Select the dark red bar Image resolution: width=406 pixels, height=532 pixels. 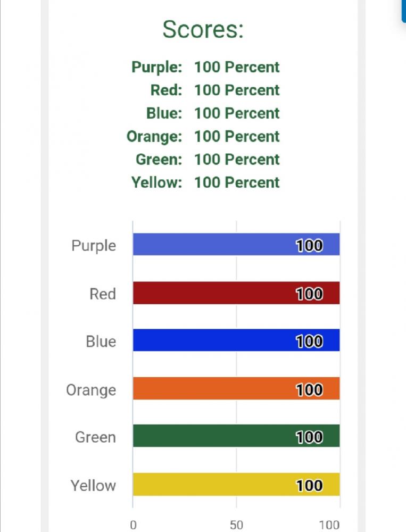[x=236, y=293]
